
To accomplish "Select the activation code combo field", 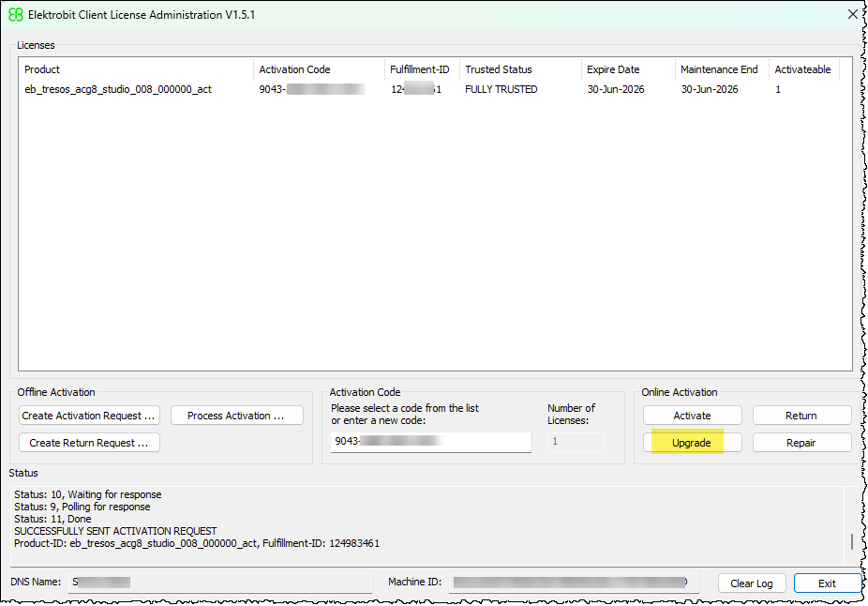I will 430,441.
